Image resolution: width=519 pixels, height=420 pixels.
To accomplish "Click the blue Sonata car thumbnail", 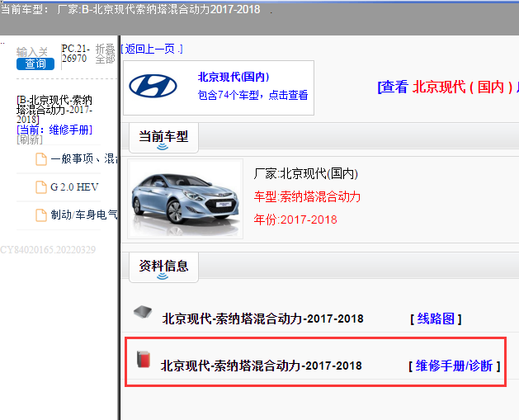I will [x=186, y=199].
